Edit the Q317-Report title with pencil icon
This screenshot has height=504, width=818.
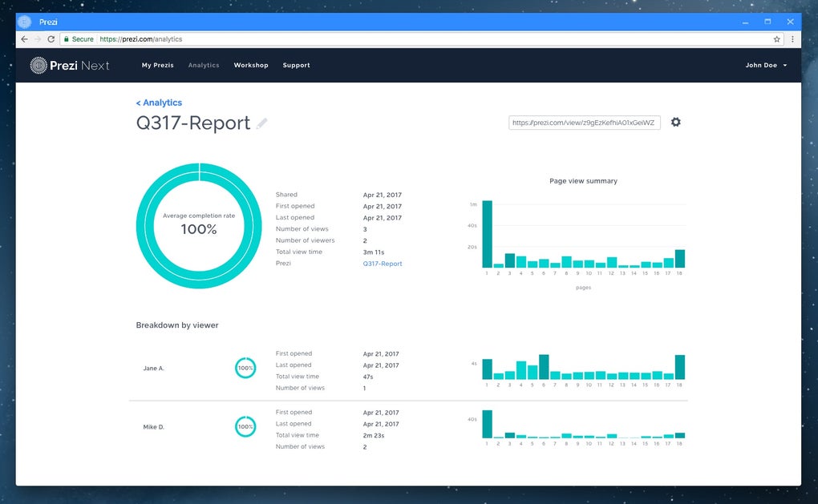click(x=262, y=123)
